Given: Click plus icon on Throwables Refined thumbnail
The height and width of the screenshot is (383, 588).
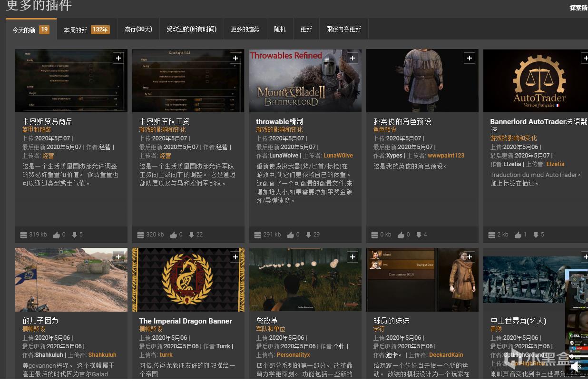Looking at the screenshot, I should (x=353, y=58).
